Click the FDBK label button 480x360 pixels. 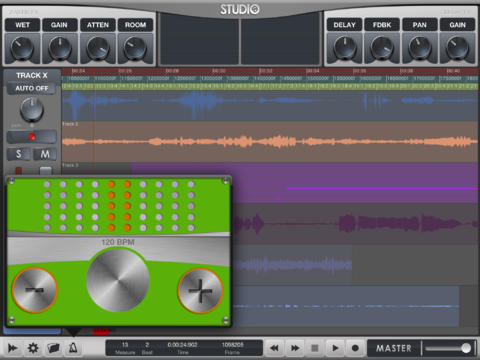click(382, 25)
